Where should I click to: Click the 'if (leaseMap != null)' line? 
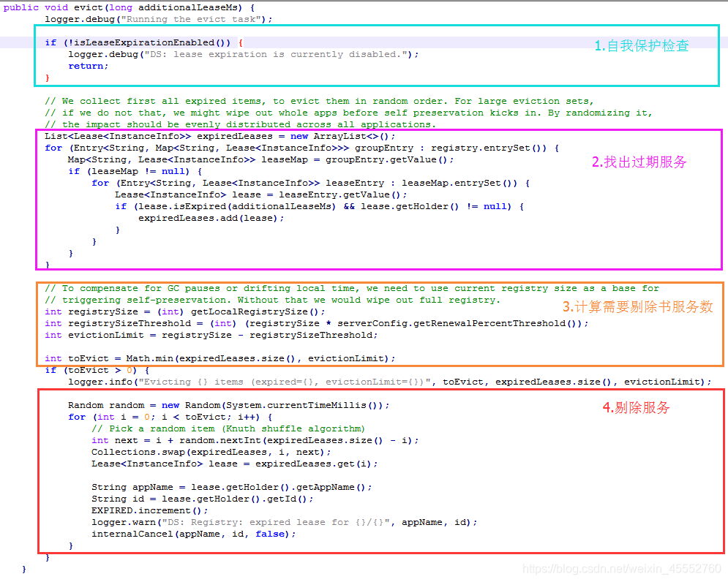tap(135, 171)
